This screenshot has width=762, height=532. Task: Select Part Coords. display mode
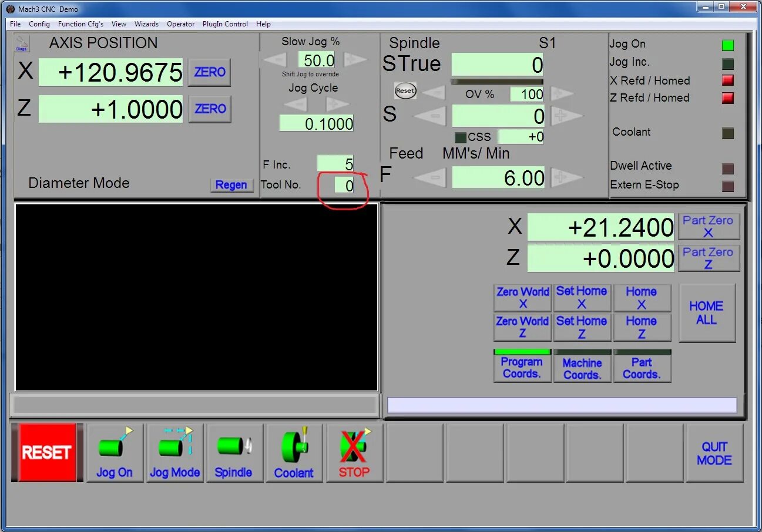click(642, 366)
